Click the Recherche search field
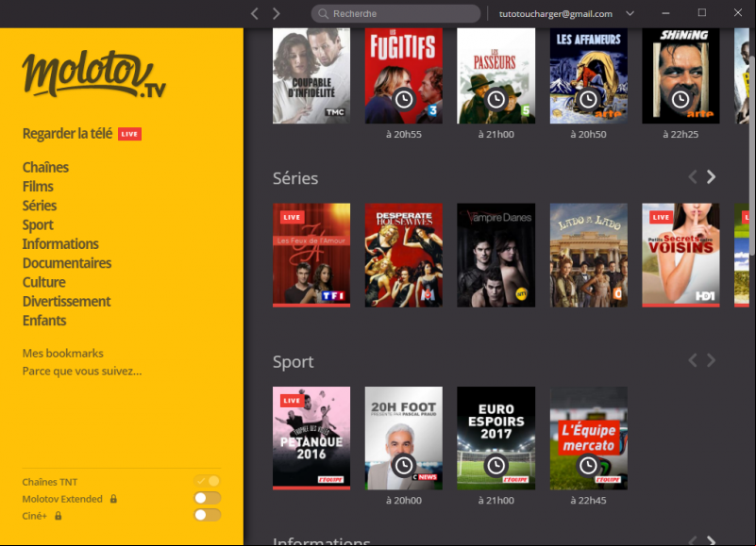Viewport: 756px width, 546px height. click(x=395, y=13)
